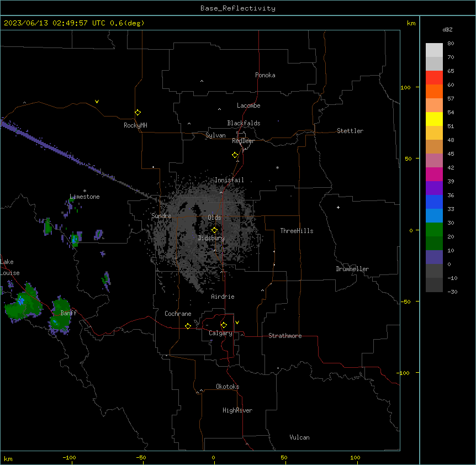Click the yellow marker south of RedDeer
The height and width of the screenshot is (465, 476).
click(x=235, y=155)
